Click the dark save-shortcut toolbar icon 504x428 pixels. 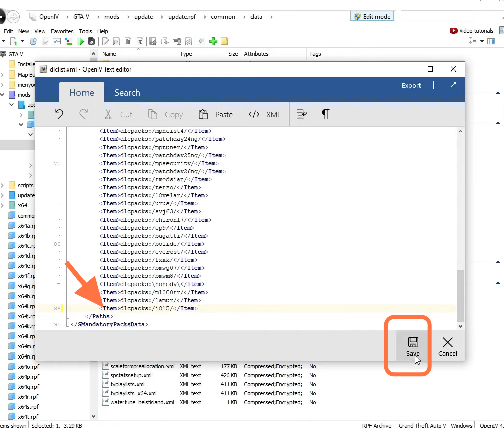click(91, 41)
